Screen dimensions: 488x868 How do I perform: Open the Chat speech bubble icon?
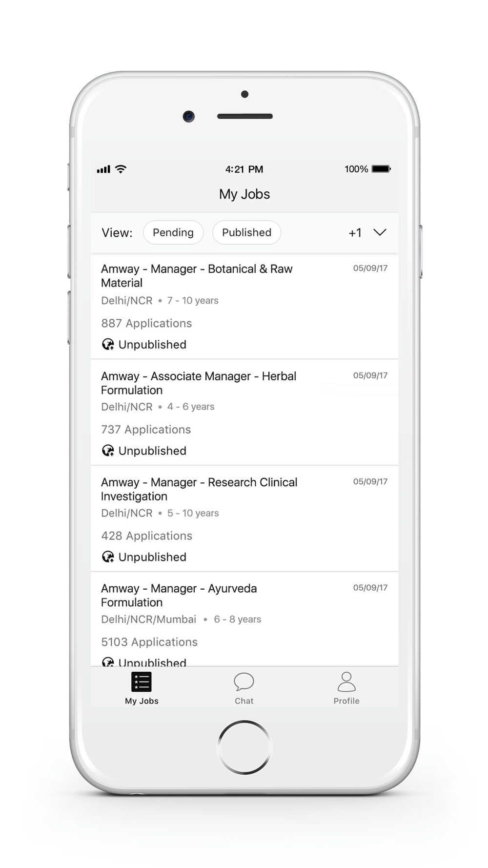pos(244,682)
